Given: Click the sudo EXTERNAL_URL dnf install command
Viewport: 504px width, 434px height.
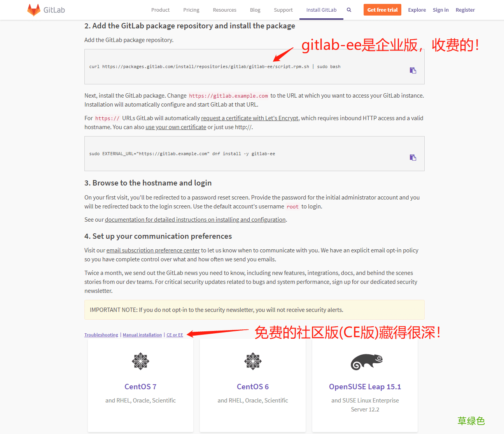Looking at the screenshot, I should tap(182, 154).
